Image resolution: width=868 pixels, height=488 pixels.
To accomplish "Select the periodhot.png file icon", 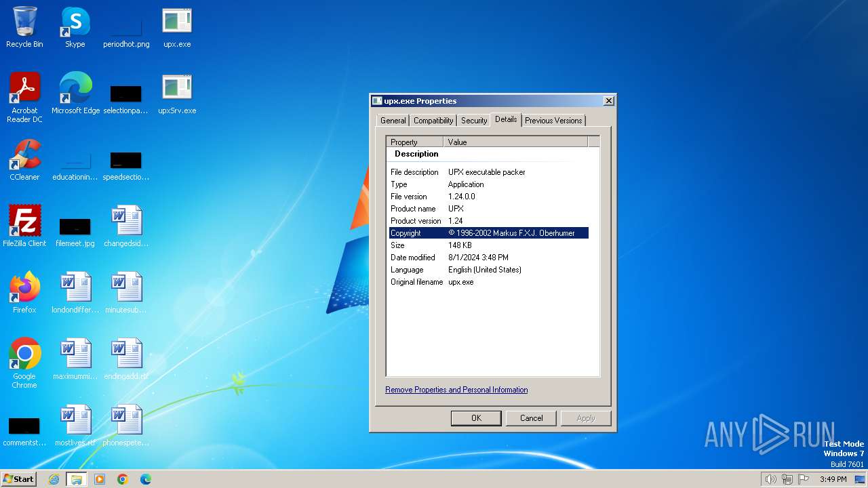I will coord(126,27).
